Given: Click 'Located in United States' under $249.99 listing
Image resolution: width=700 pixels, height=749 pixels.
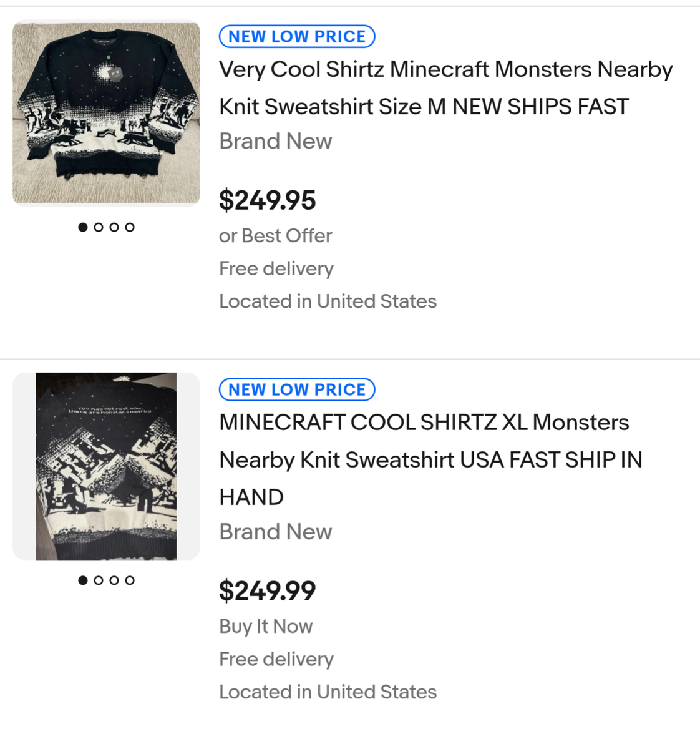Looking at the screenshot, I should [328, 692].
